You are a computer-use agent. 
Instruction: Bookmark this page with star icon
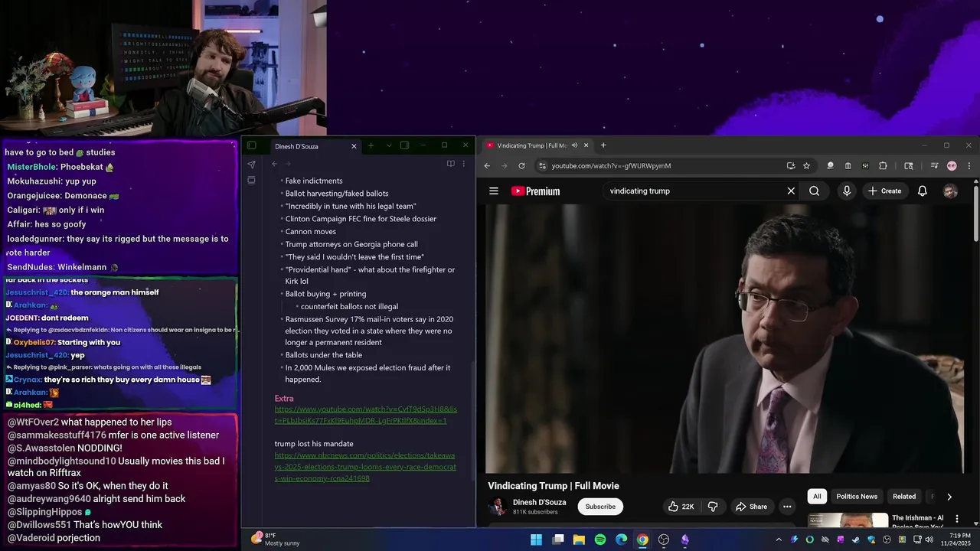pyautogui.click(x=806, y=166)
